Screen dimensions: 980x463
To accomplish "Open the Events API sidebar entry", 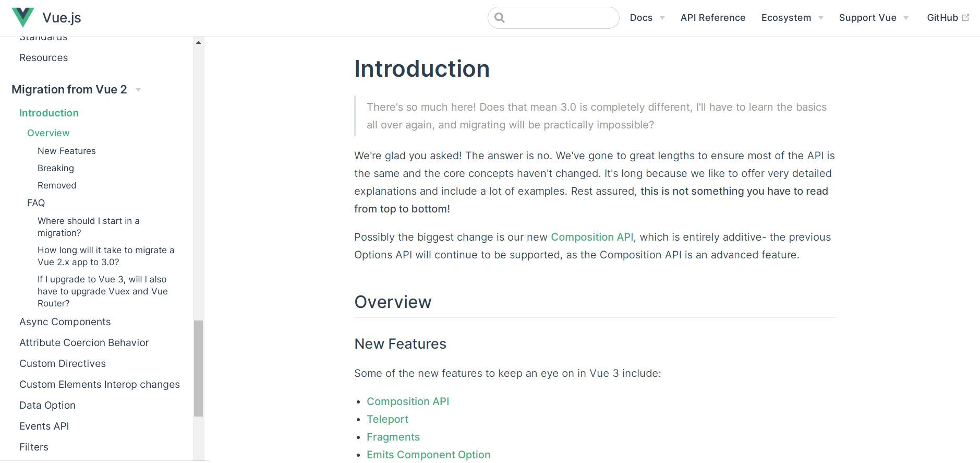I will tap(44, 426).
